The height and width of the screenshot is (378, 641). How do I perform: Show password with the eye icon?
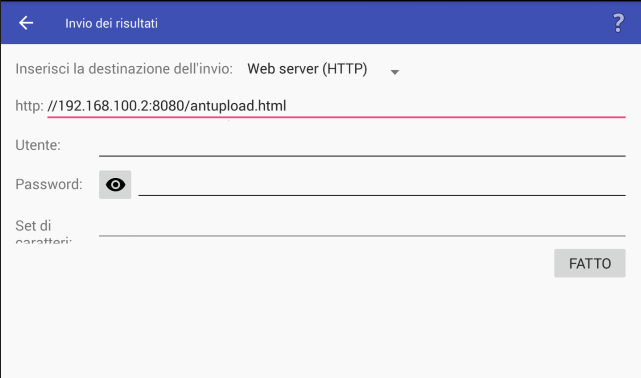tap(115, 185)
